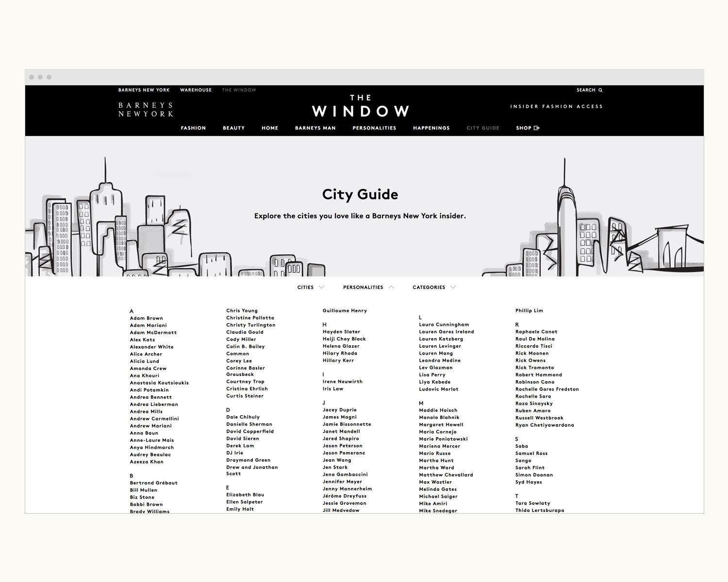Open Azeeza Khan's page
The width and height of the screenshot is (728, 582).
tap(147, 462)
